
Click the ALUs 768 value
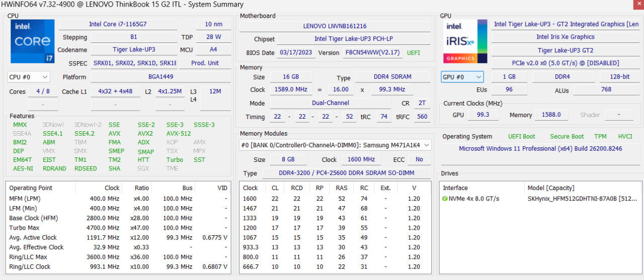606,89
